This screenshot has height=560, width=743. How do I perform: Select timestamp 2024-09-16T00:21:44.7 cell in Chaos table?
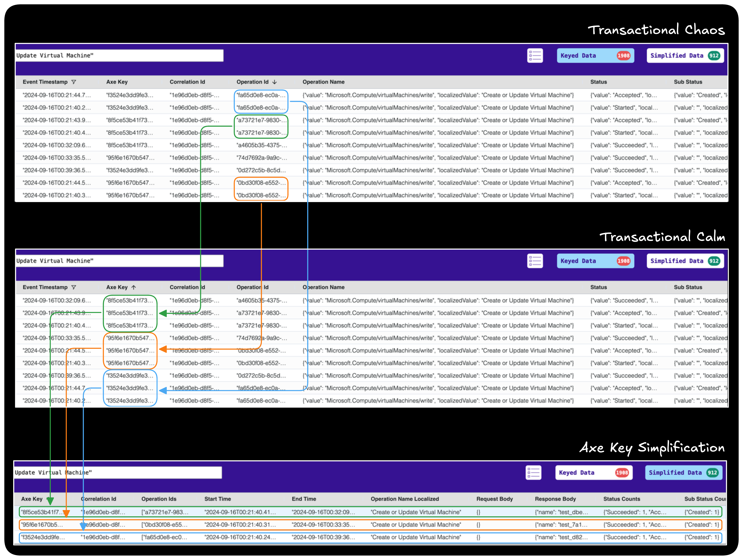(x=57, y=95)
